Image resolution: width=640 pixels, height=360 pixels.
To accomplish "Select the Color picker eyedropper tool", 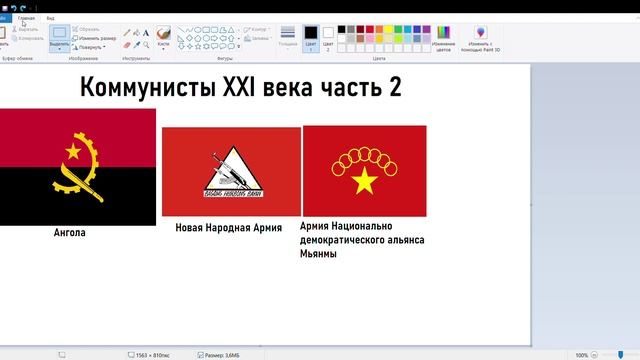I will [136, 45].
